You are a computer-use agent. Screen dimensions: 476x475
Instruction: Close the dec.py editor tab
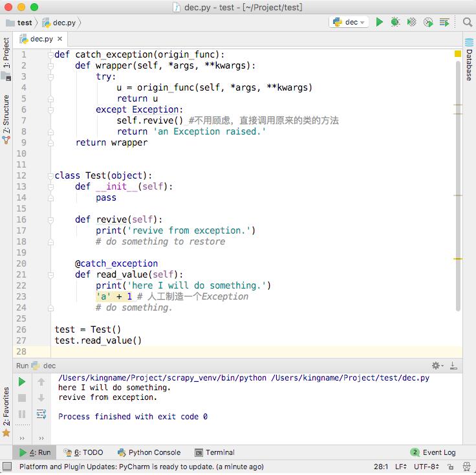point(59,39)
